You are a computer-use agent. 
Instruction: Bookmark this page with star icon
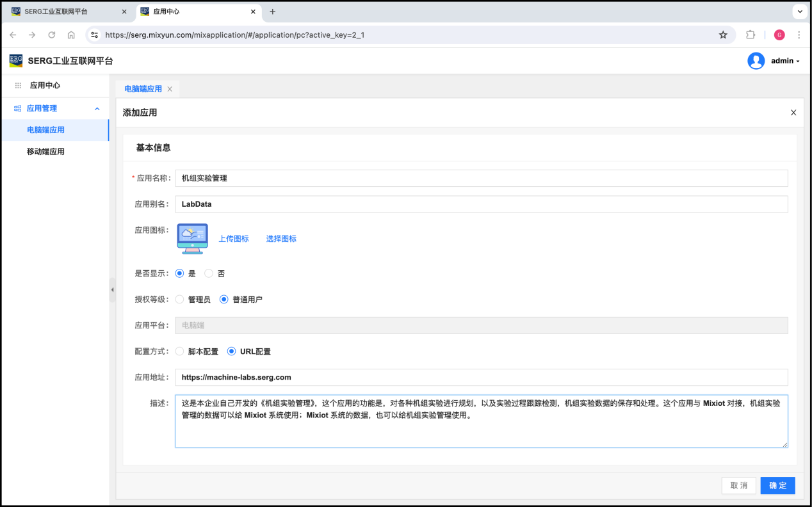[723, 35]
